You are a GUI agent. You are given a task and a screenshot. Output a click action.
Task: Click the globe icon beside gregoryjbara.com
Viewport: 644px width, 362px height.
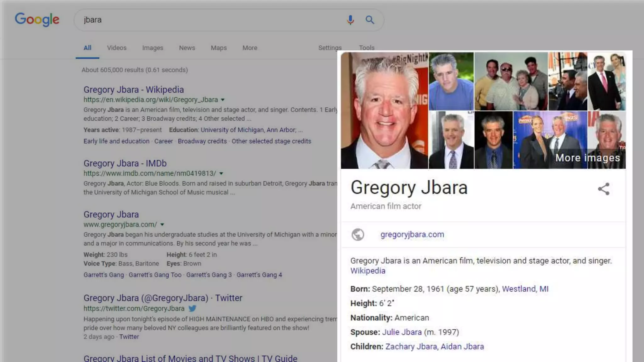pos(358,234)
